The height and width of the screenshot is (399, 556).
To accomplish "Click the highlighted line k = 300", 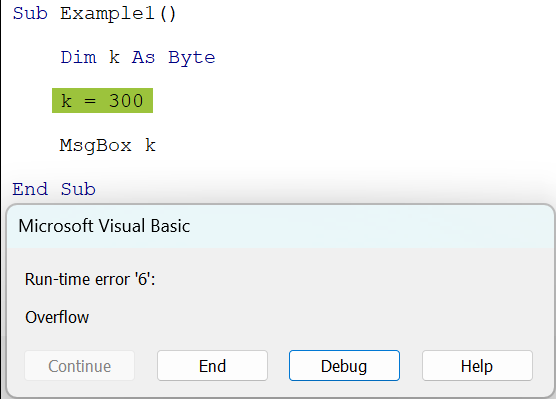I will point(102,101).
